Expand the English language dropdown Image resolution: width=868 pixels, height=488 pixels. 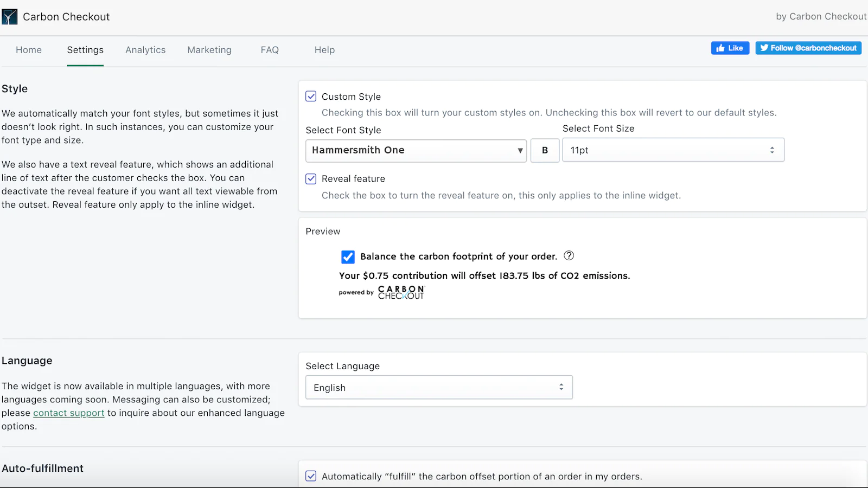click(439, 388)
